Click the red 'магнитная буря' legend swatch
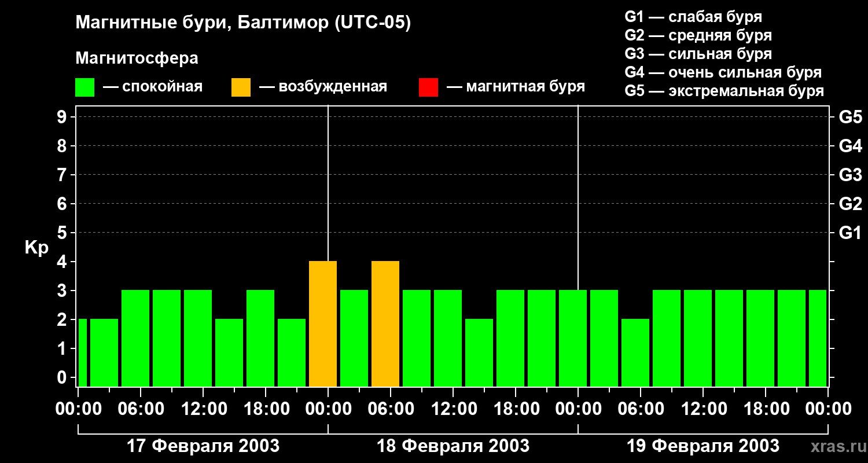 pos(428,87)
